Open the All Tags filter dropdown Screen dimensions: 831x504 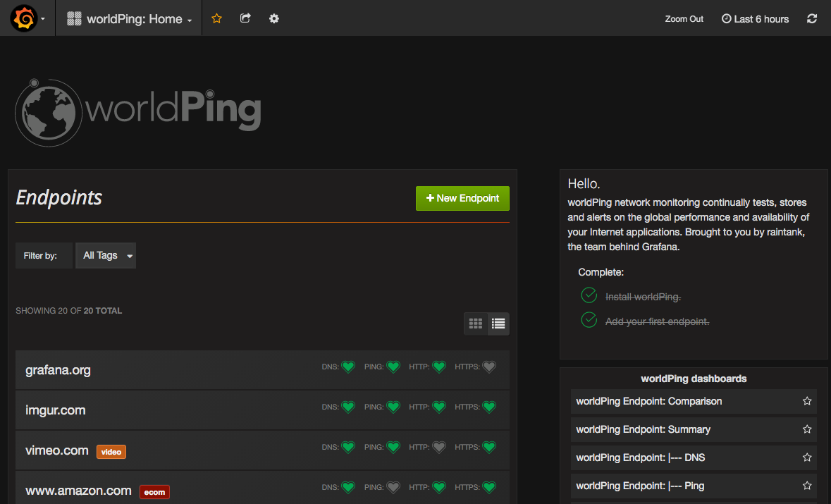tap(106, 255)
